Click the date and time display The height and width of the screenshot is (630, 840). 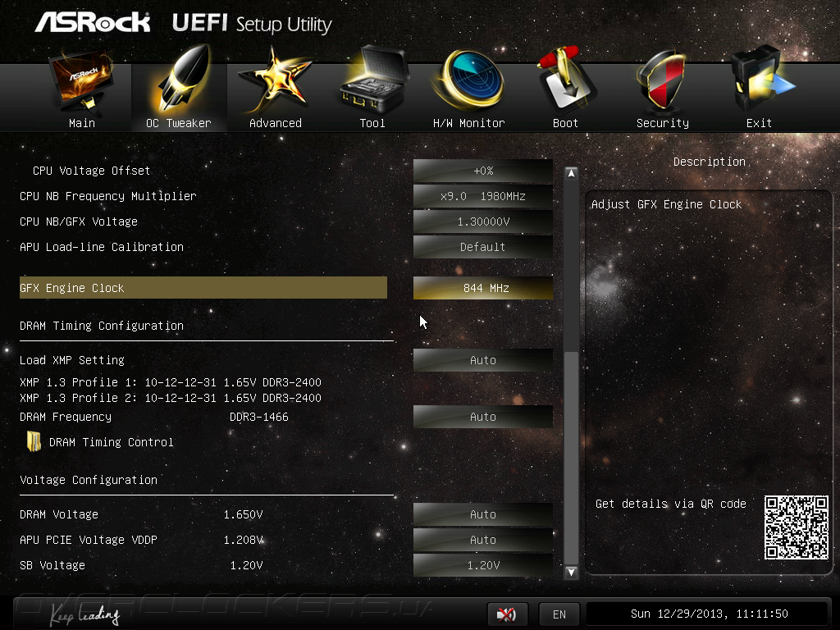point(709,614)
